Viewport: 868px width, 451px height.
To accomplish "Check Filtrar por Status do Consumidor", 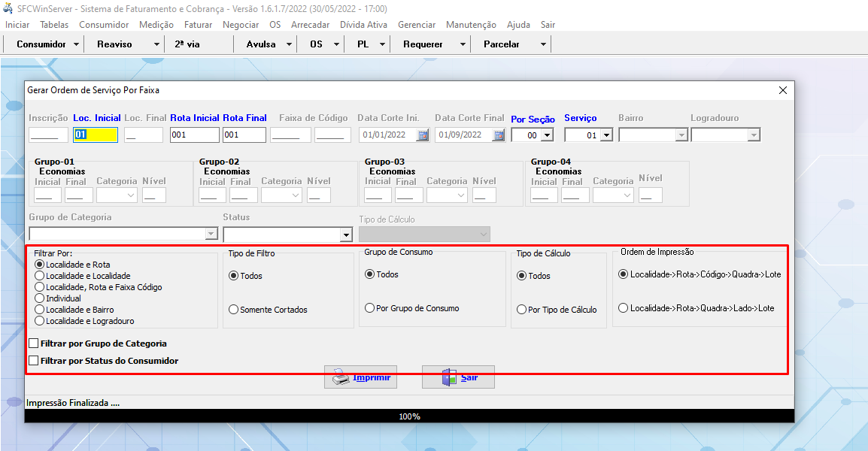I will pyautogui.click(x=33, y=361).
